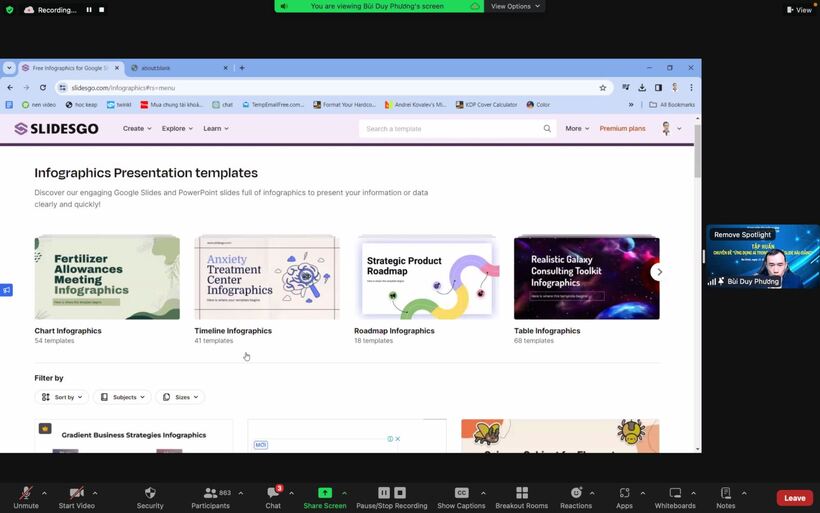Open the Whiteboards icon
820x513 pixels.
pos(675,493)
